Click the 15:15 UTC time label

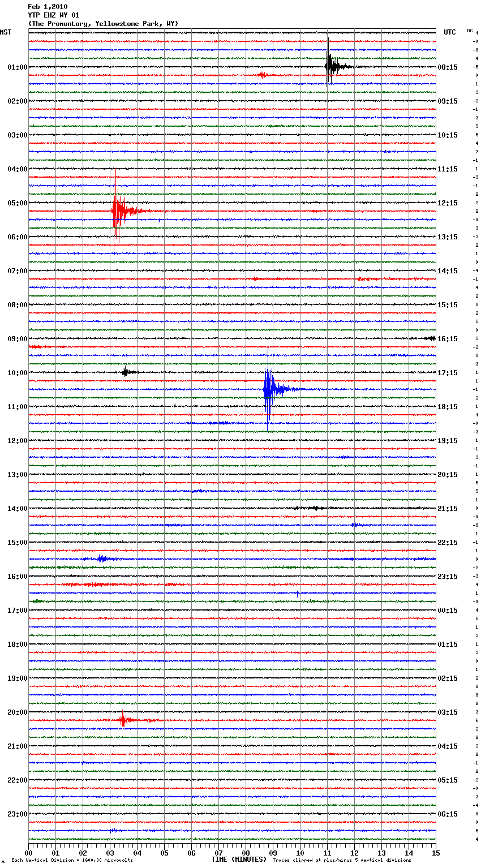point(448,305)
